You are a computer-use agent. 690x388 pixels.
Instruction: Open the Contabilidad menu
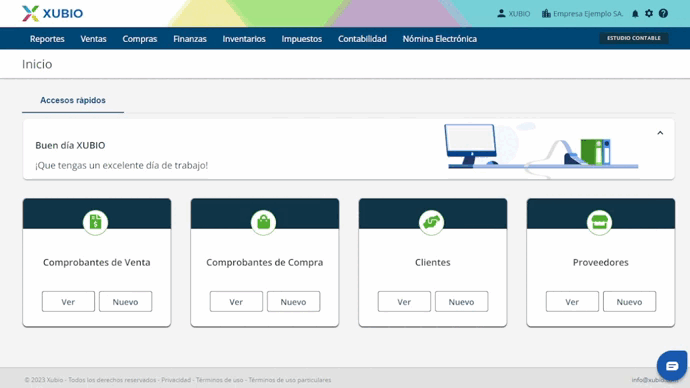click(x=362, y=39)
